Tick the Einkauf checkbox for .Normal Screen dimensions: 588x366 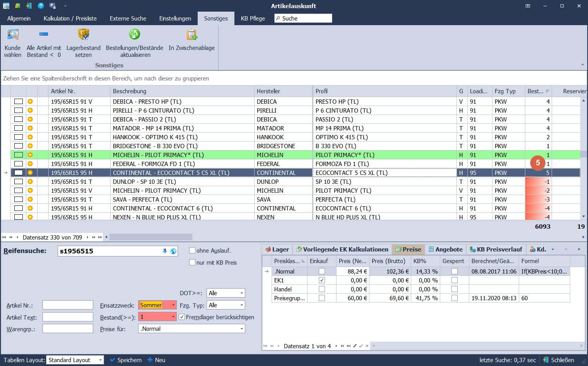pos(322,272)
